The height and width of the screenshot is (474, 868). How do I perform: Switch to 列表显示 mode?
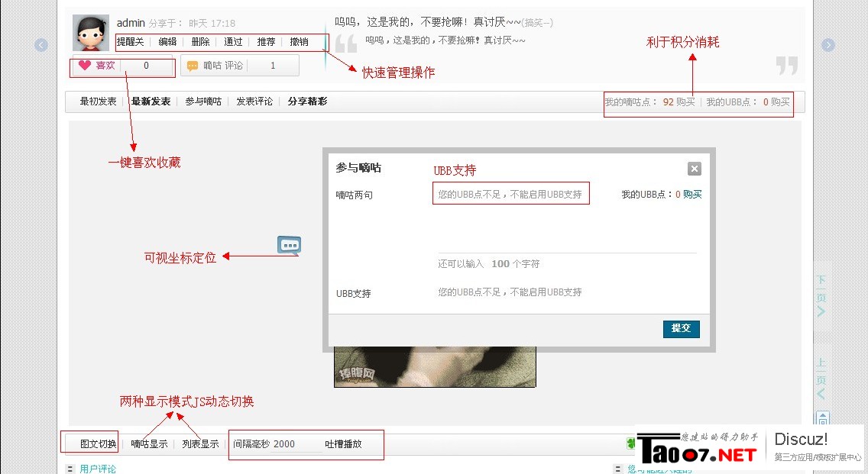(200, 443)
